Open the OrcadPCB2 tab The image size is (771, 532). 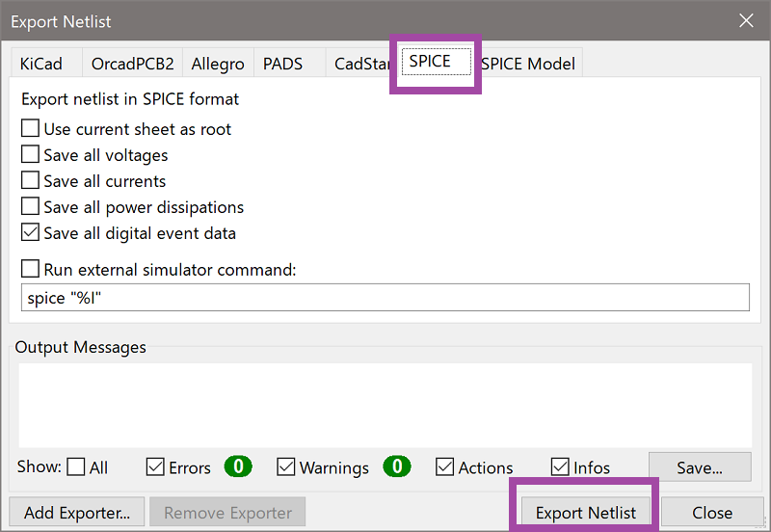point(132,64)
